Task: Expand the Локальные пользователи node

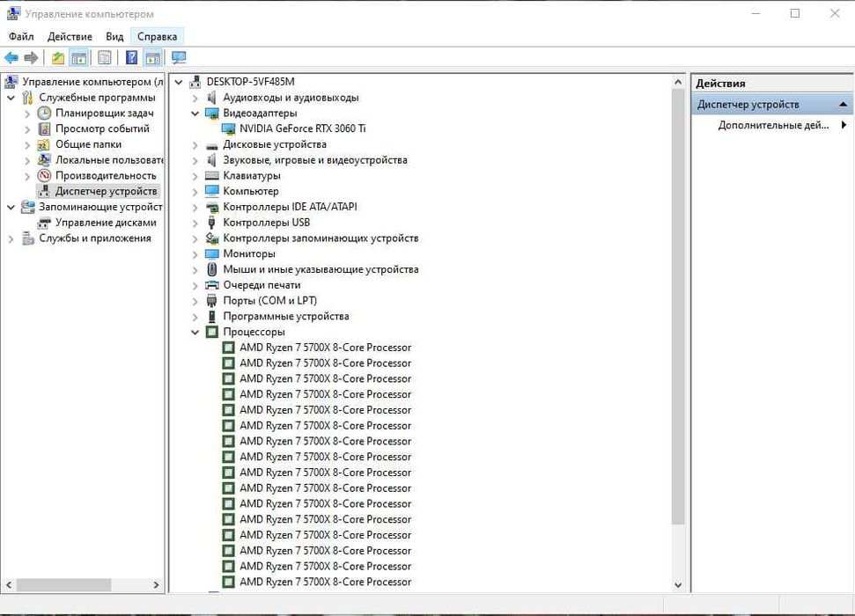Action: click(x=27, y=160)
